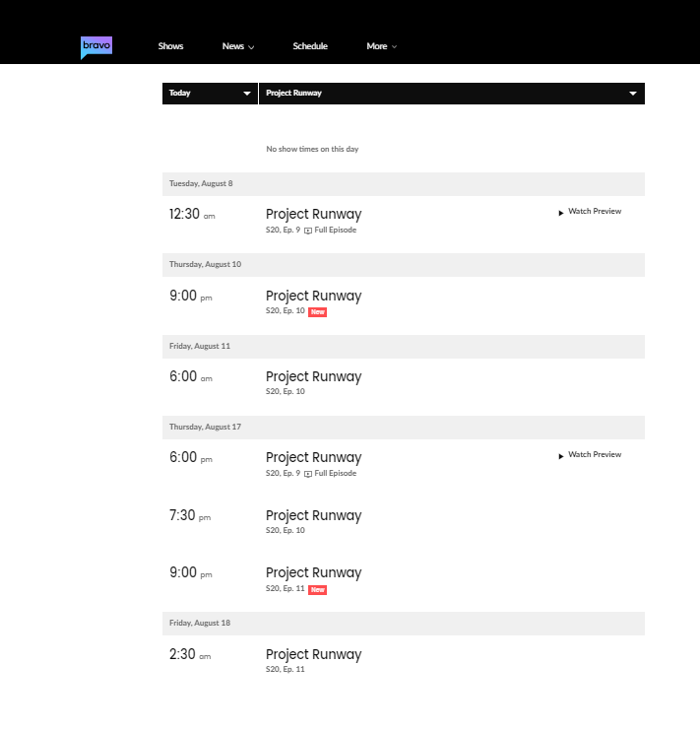
Task: Open the Project Runway show filter dropdown
Action: pos(452,94)
